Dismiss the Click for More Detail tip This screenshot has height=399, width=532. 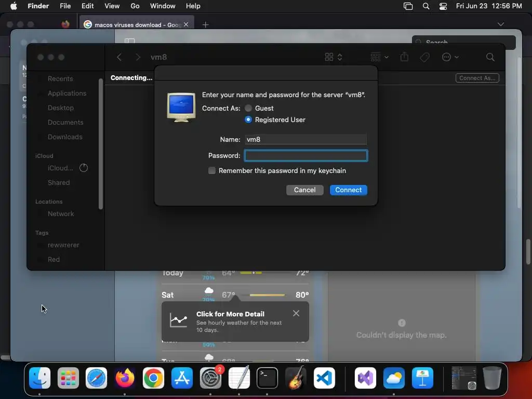[x=296, y=313]
